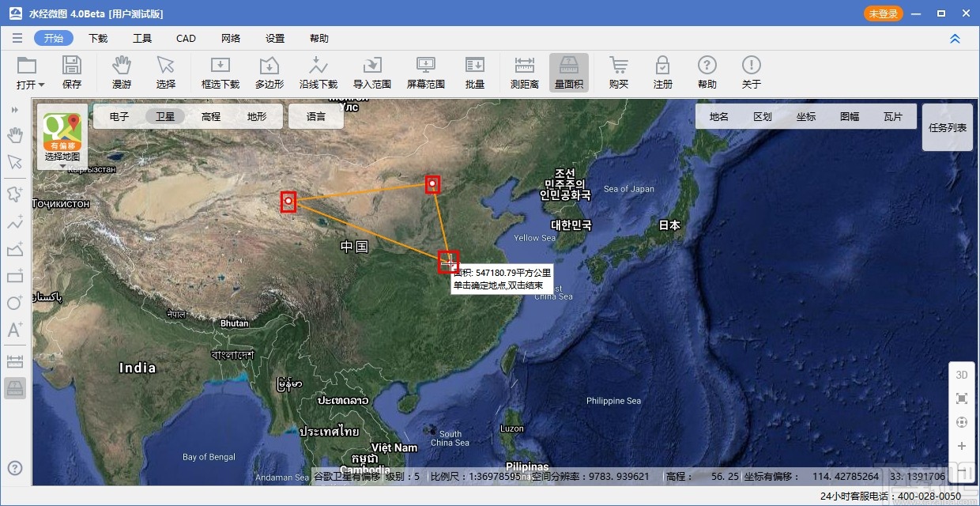Image resolution: width=980 pixels, height=506 pixels.
Task: Activate the 测距离 distance measure tool
Action: (x=525, y=73)
